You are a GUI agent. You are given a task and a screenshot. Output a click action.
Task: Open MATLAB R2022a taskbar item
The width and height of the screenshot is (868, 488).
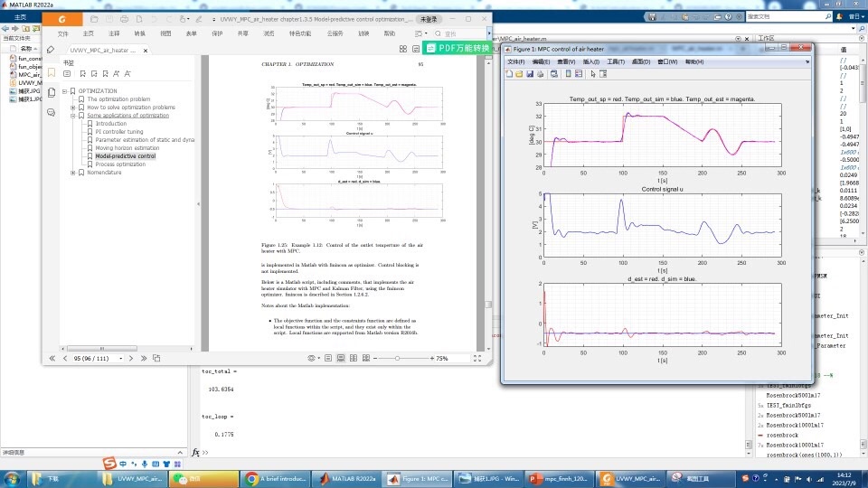click(x=347, y=479)
